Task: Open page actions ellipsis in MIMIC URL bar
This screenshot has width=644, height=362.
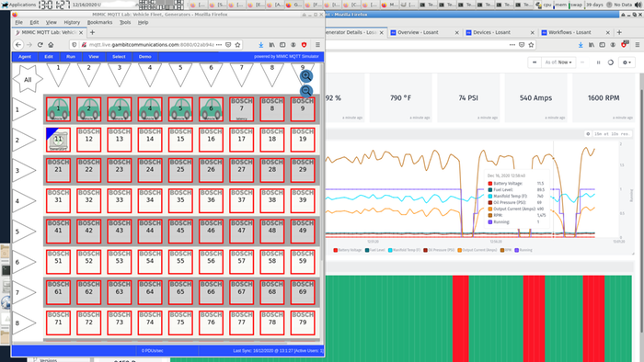Action: point(219,45)
